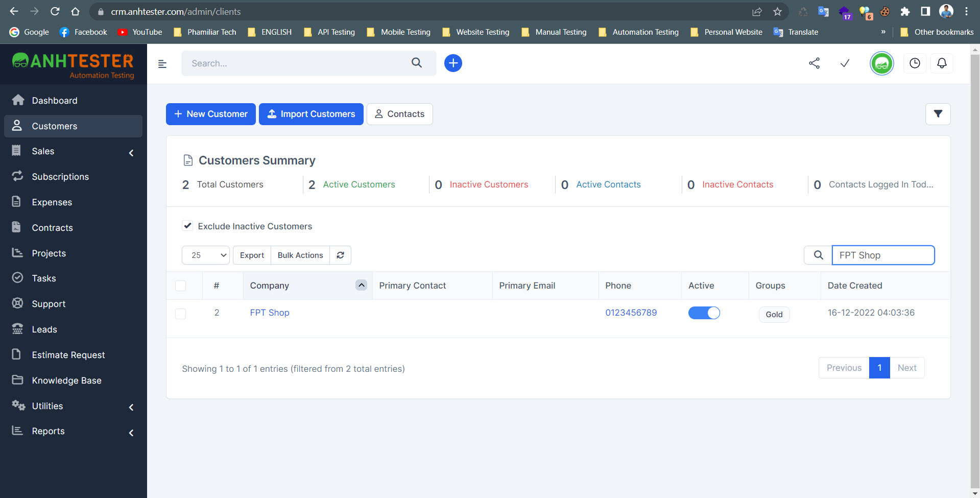Click the table search magnifier icon
980x498 pixels.
(818, 255)
